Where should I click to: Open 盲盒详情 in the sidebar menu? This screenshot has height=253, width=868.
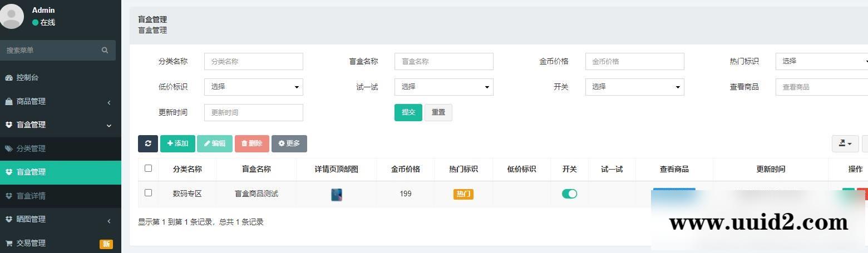(31, 196)
